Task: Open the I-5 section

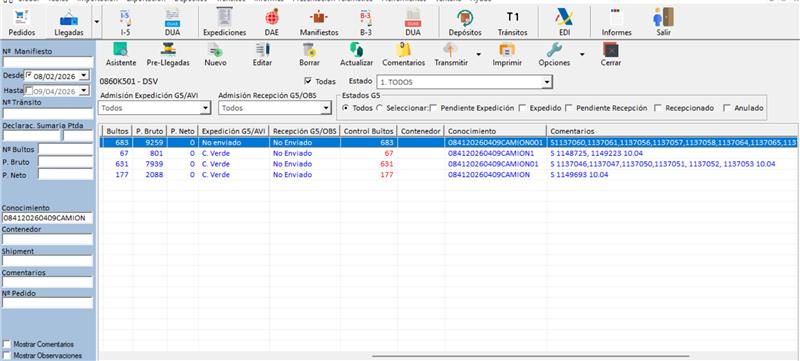Action: (x=125, y=23)
